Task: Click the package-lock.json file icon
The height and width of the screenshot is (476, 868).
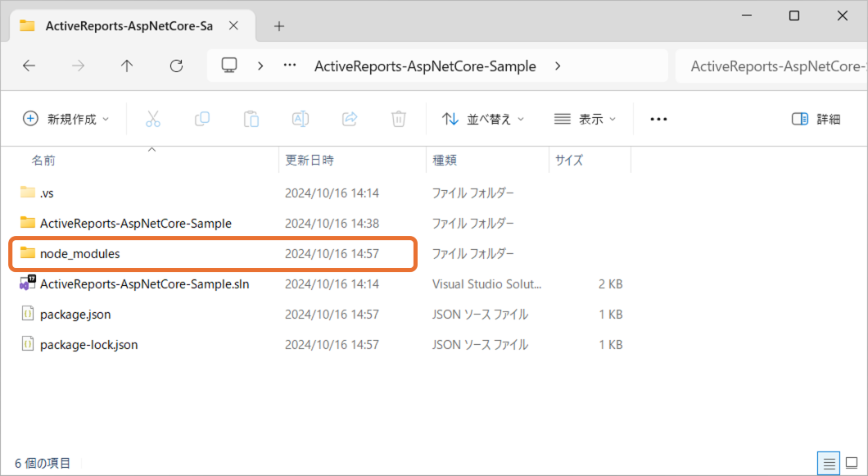Action: (x=27, y=344)
